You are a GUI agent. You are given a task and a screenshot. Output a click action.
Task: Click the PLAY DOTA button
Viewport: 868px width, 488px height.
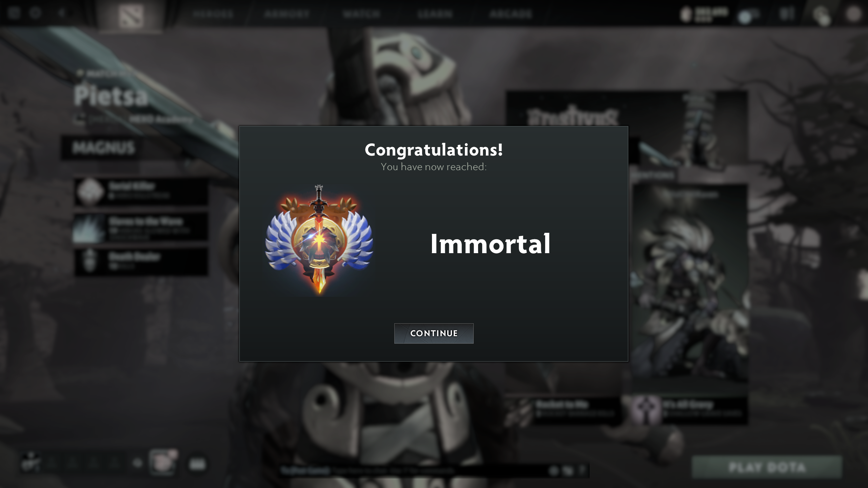click(x=767, y=467)
